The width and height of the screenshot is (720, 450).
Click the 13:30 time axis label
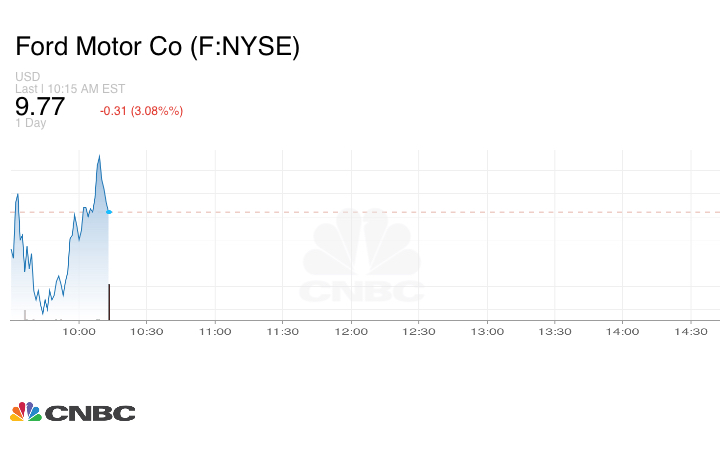555,331
